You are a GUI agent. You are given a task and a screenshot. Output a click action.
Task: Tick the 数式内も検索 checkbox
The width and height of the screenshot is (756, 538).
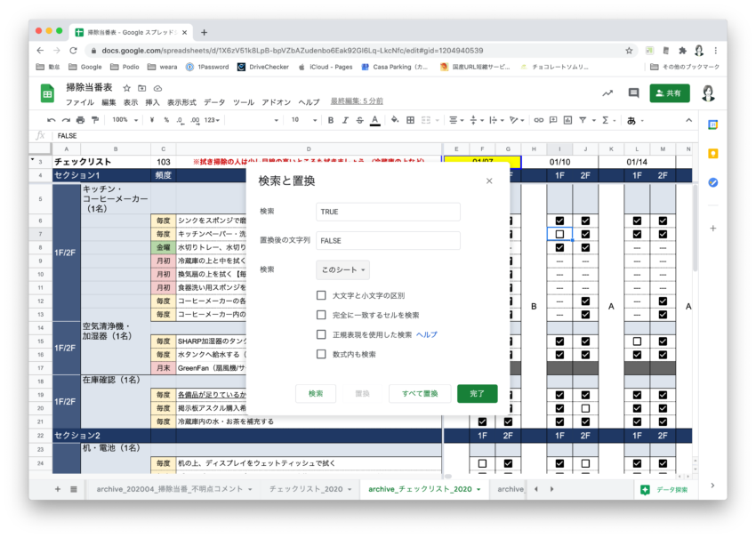[x=321, y=354]
